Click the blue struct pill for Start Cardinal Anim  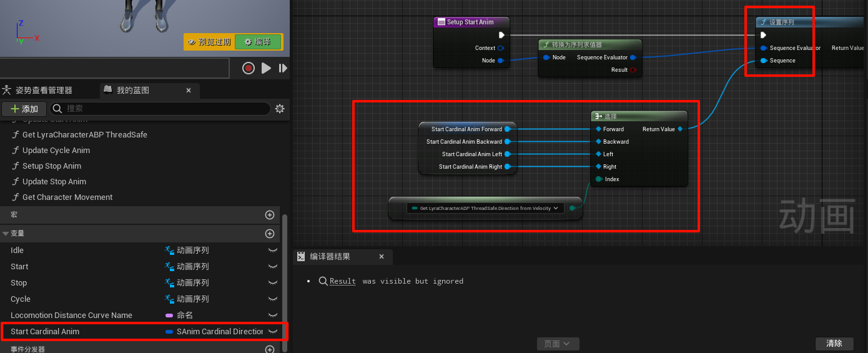169,332
